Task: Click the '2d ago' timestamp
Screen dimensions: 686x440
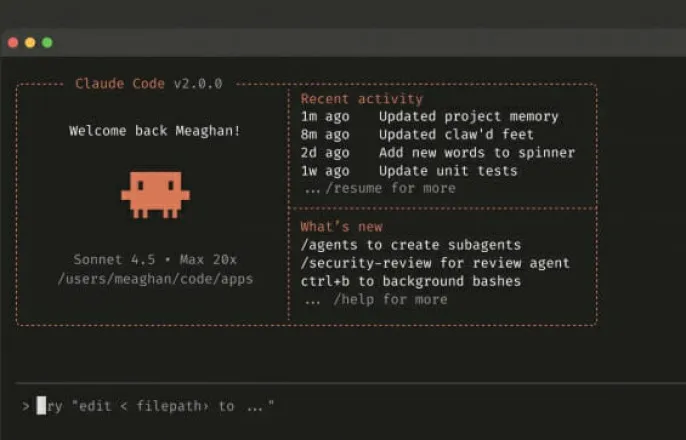Action: 325,153
